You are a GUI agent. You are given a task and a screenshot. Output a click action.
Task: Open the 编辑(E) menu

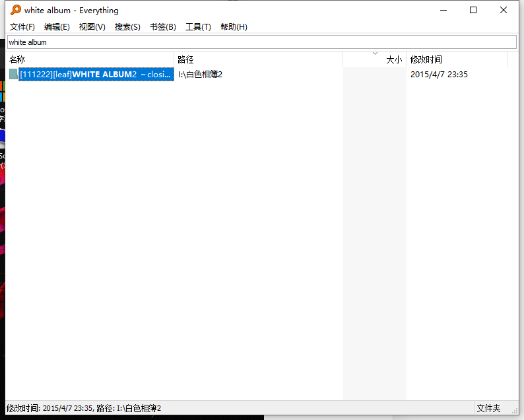57,27
